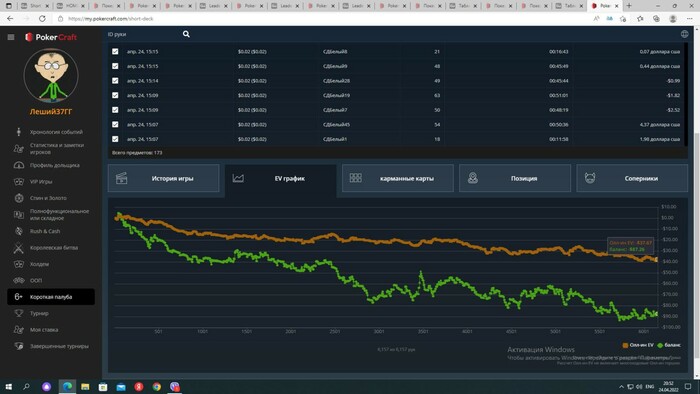This screenshot has width=700, height=394.
Task: Click the Моя ставка sidebar icon
Action: (x=18, y=330)
